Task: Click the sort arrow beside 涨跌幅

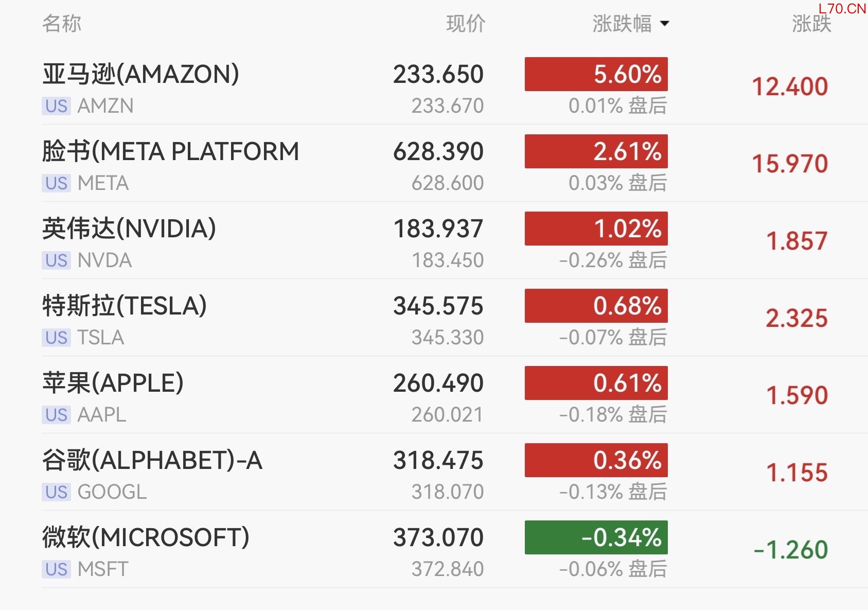Action: click(665, 23)
